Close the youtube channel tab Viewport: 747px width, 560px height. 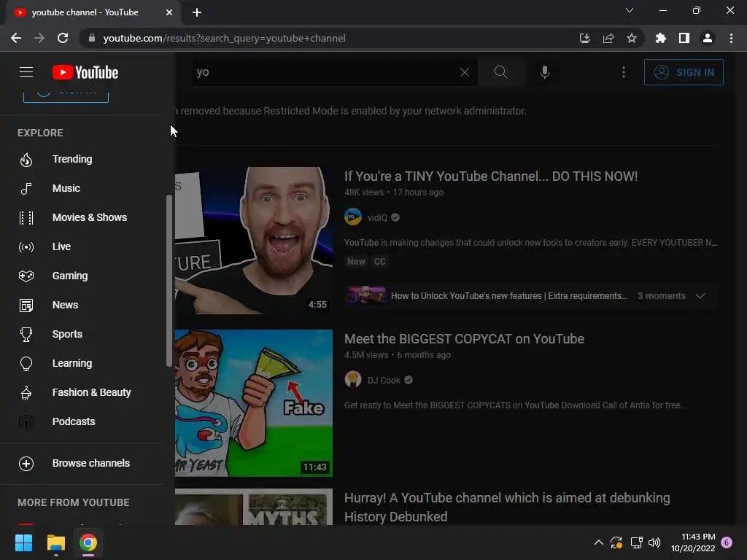click(x=169, y=12)
